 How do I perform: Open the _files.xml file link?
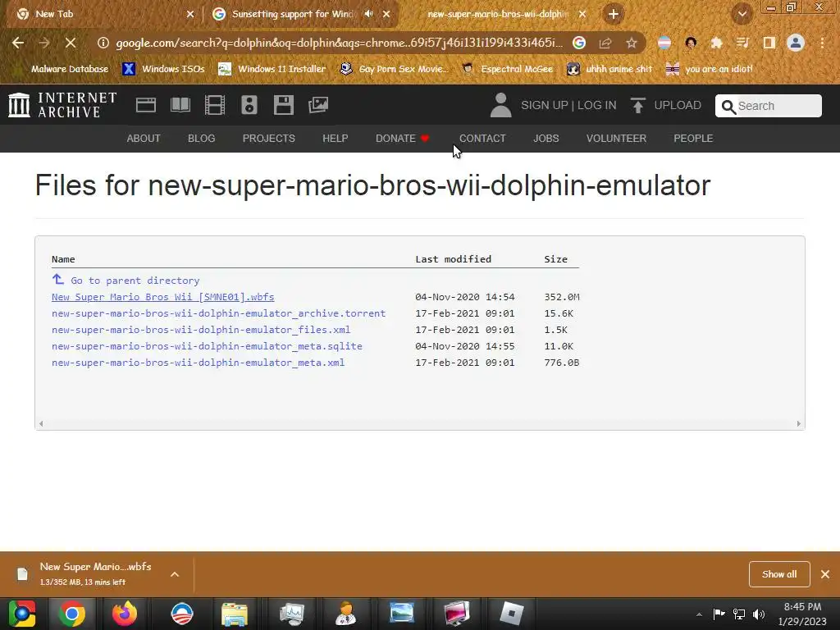(x=201, y=330)
